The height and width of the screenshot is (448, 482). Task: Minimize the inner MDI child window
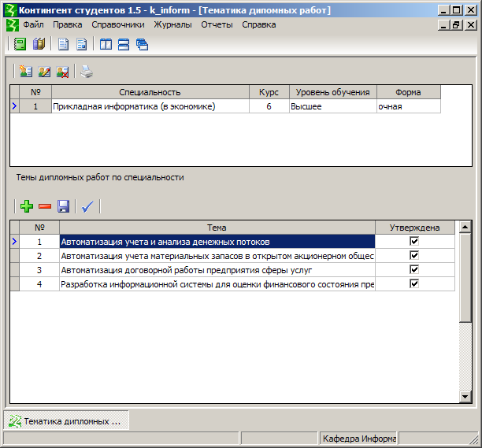pos(443,25)
